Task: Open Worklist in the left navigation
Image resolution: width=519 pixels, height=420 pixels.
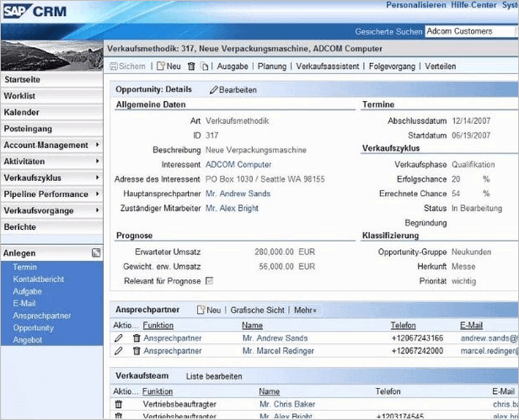Action: (19, 96)
